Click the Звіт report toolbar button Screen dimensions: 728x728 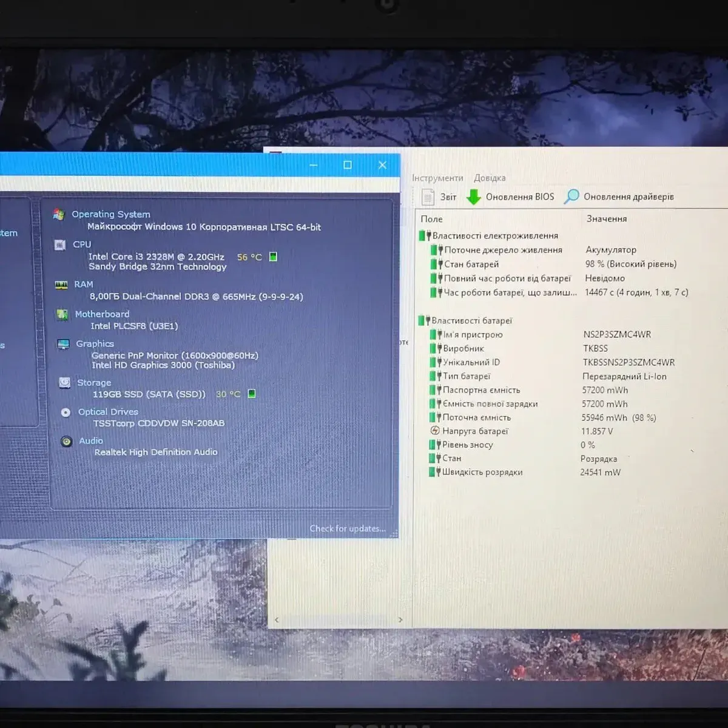point(440,197)
